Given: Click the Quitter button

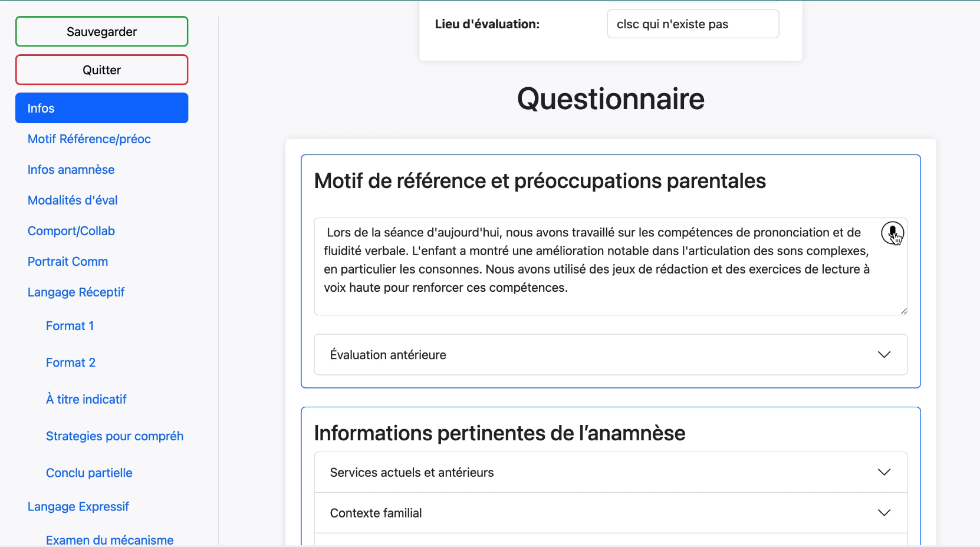Looking at the screenshot, I should pos(101,70).
